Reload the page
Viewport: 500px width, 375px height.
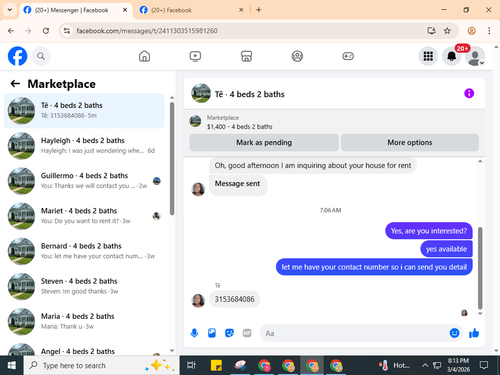(x=46, y=31)
